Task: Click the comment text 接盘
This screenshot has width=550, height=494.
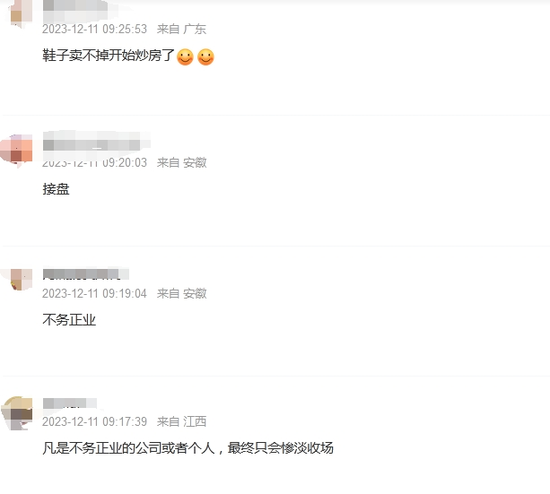Action: (56, 189)
